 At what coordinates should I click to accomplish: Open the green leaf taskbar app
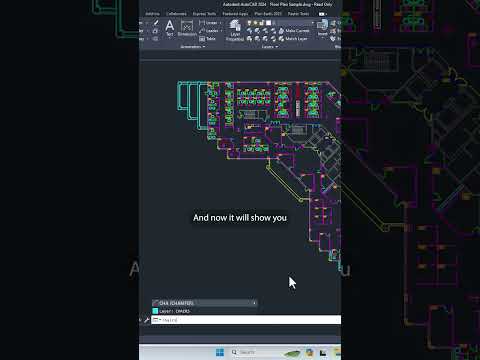(x=292, y=353)
